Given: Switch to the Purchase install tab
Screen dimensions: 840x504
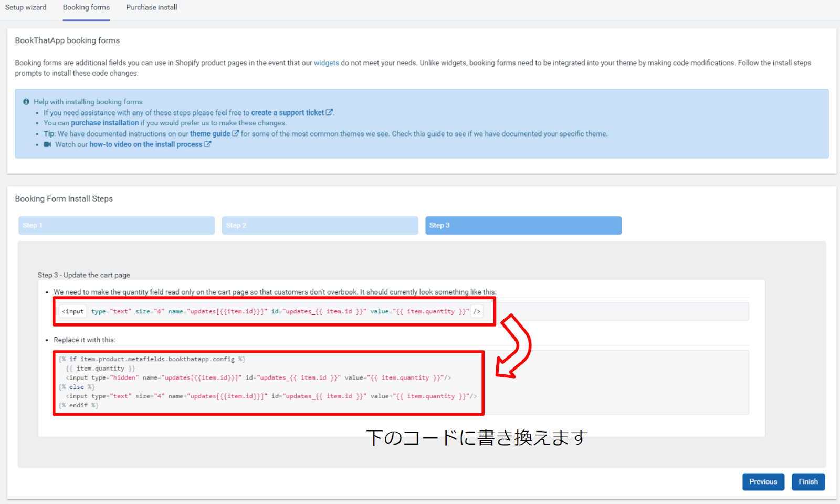Looking at the screenshot, I should click(151, 7).
